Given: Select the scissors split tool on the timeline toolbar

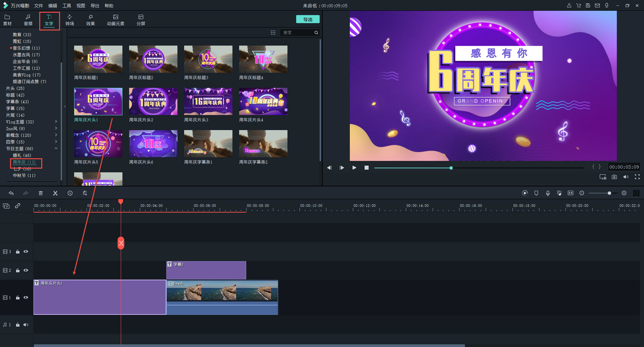Looking at the screenshot, I should [55, 193].
